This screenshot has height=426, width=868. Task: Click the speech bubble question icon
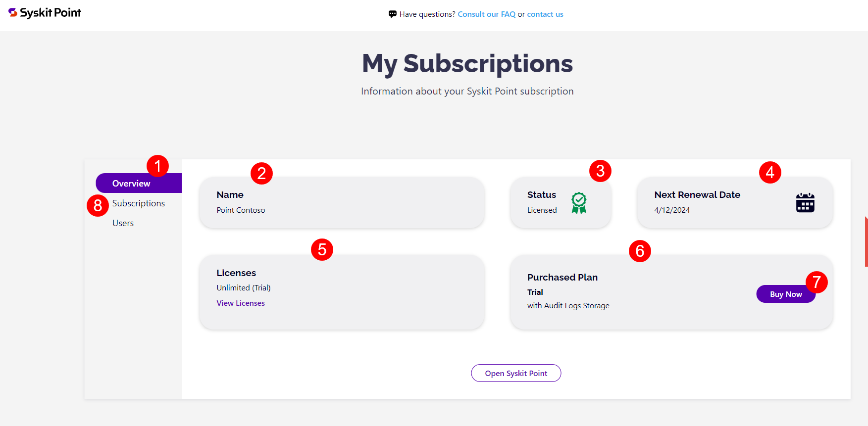(392, 13)
